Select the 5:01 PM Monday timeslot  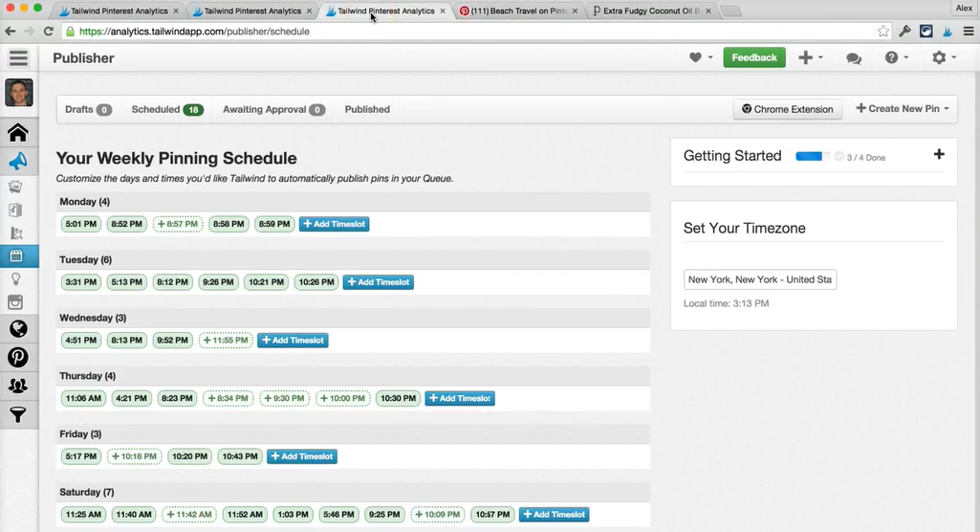coord(81,224)
